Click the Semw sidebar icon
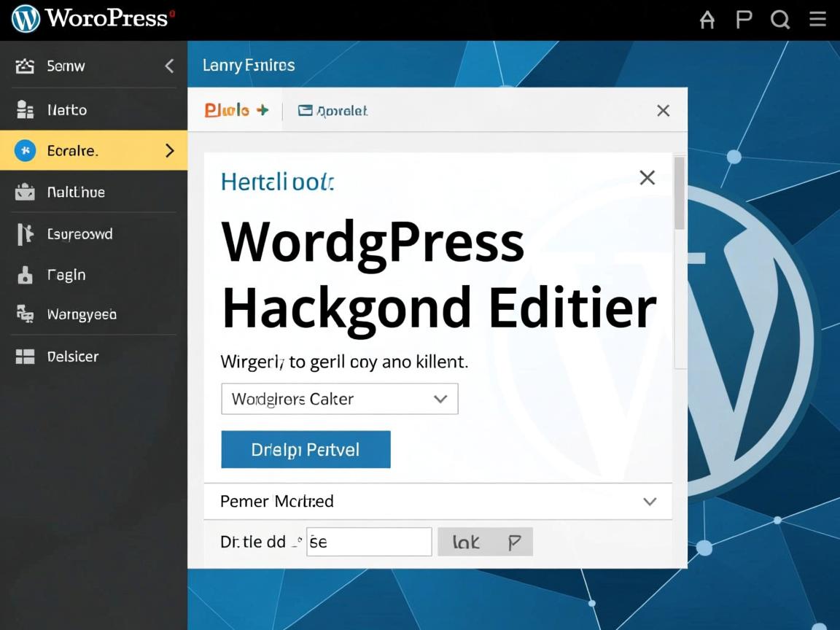This screenshot has width=840, height=630. [x=25, y=66]
